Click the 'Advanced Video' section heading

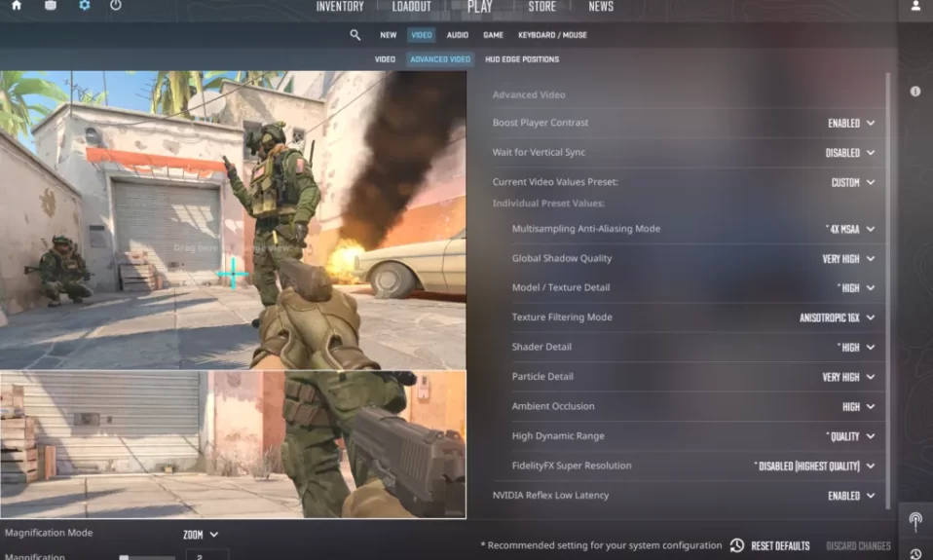point(529,94)
